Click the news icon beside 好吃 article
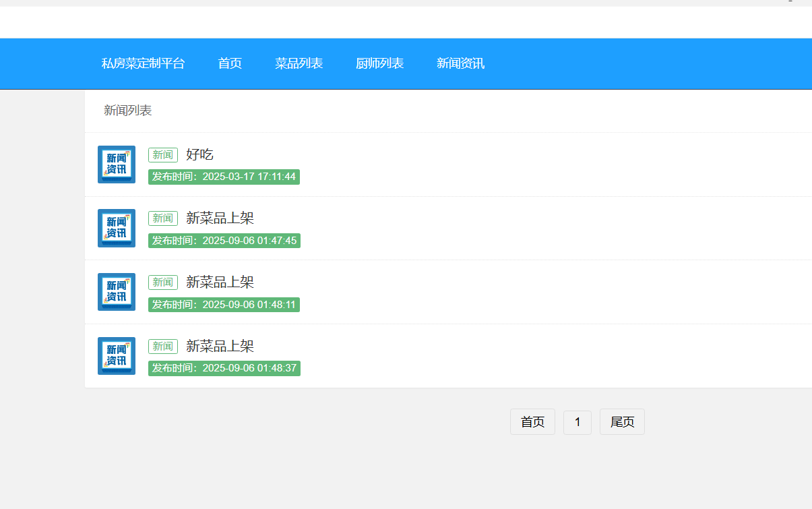The width and height of the screenshot is (812, 509). point(117,164)
